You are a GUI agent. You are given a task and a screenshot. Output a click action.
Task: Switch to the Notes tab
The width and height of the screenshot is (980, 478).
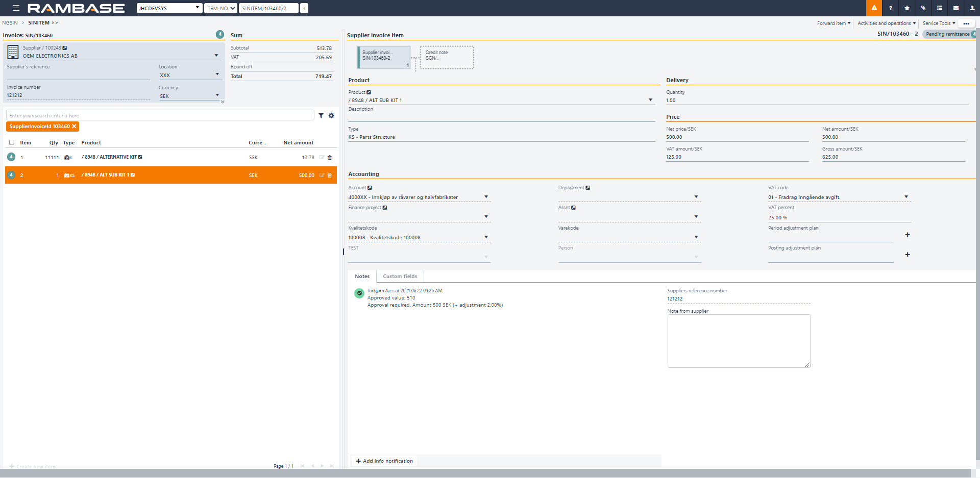362,276
